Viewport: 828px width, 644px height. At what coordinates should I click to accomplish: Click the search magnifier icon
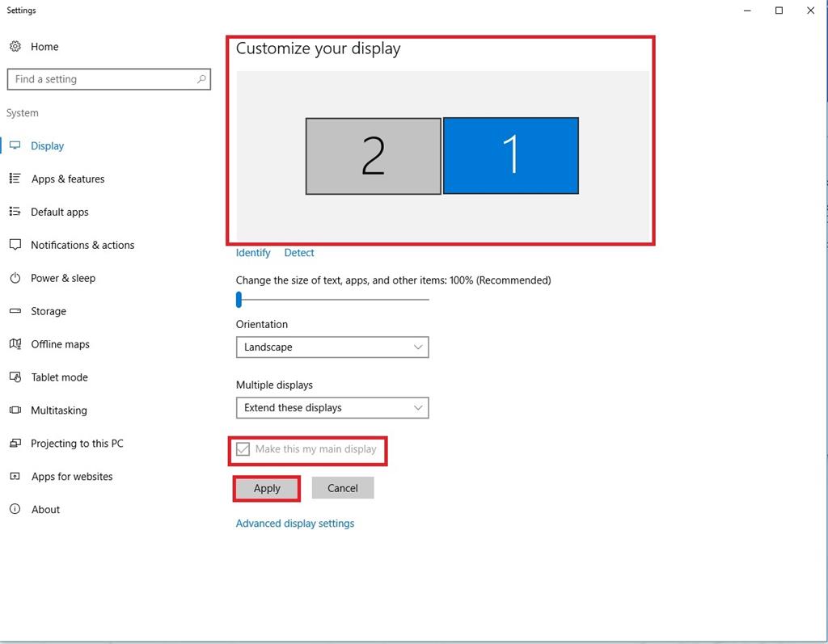[x=201, y=79]
